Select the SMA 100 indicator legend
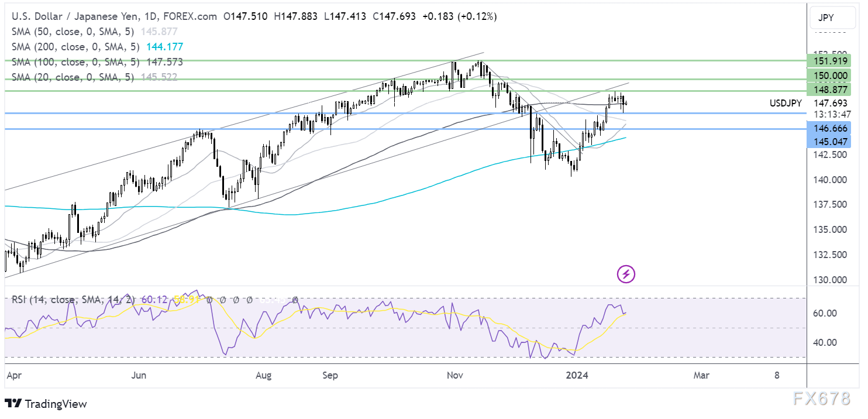This screenshot has width=868, height=419. [x=74, y=62]
